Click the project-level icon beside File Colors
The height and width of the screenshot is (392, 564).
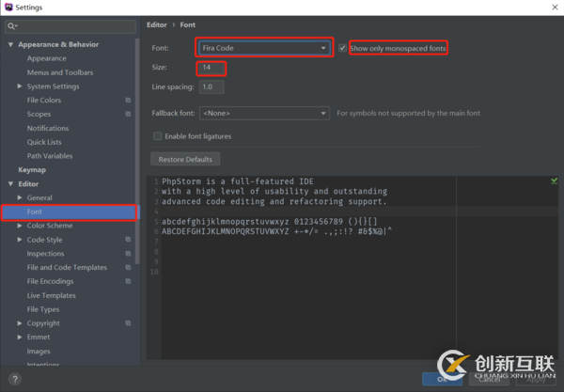pyautogui.click(x=128, y=101)
